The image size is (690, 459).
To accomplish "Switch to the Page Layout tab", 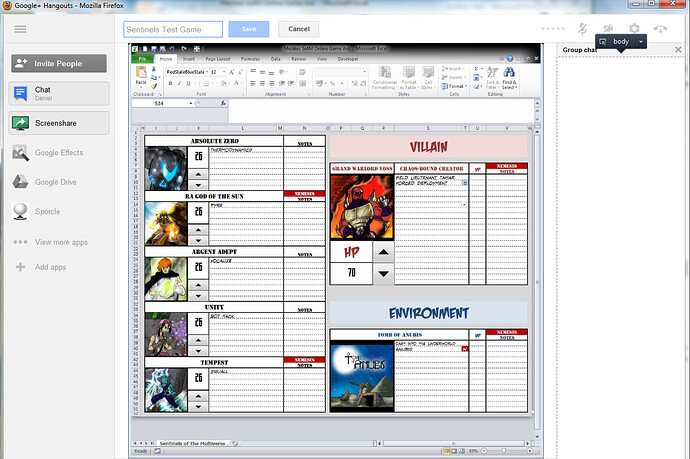I will click(218, 59).
